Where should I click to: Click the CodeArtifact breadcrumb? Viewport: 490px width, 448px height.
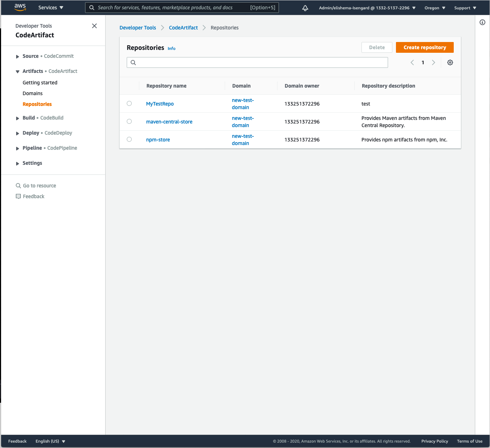[x=183, y=28]
